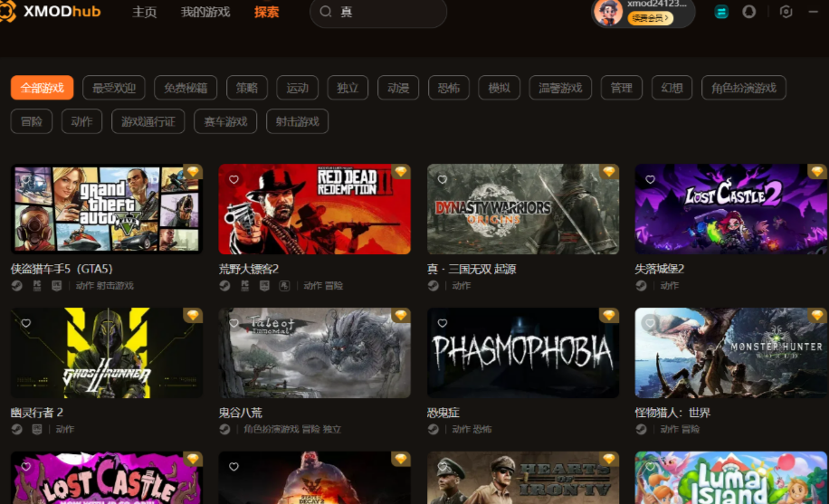Open the Tale of Immortal thumbnail
This screenshot has width=829, height=504.
click(x=314, y=353)
